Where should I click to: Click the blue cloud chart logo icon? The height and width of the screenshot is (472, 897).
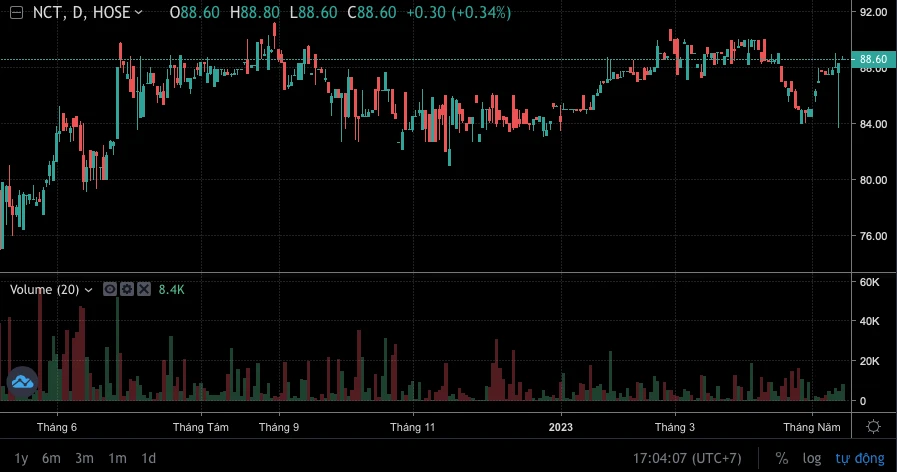pos(22,381)
